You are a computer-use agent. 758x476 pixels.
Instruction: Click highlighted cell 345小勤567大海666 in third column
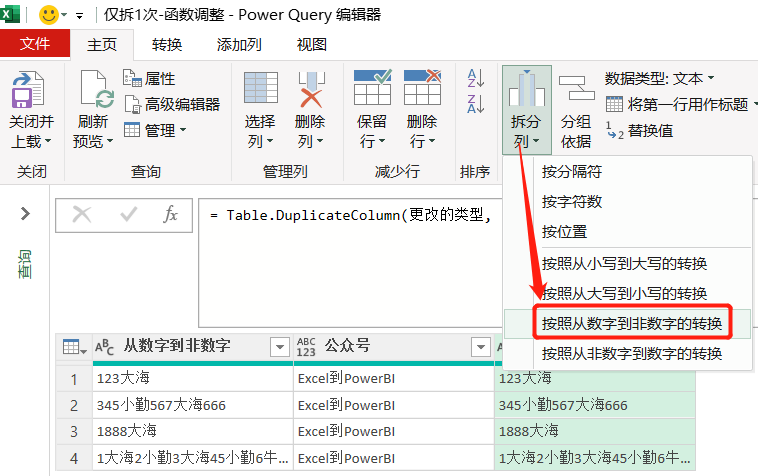coord(595,405)
